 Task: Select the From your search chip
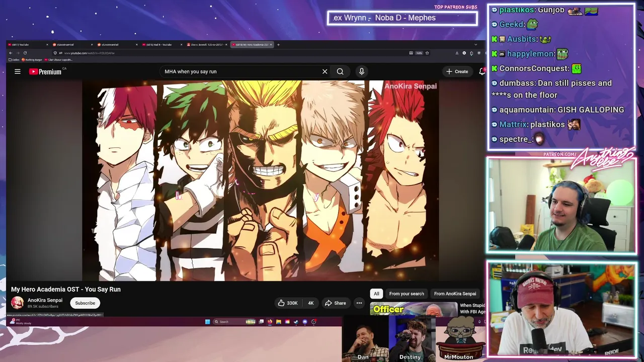point(407,294)
